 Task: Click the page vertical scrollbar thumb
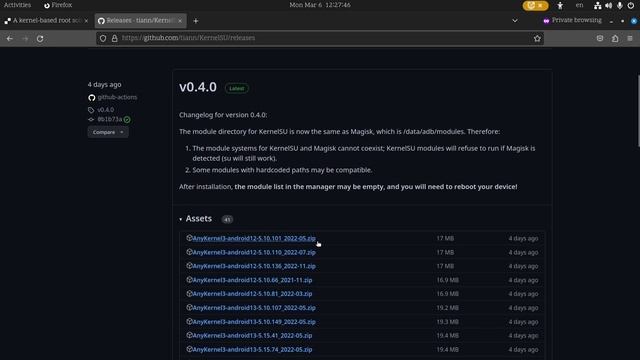click(x=638, y=110)
